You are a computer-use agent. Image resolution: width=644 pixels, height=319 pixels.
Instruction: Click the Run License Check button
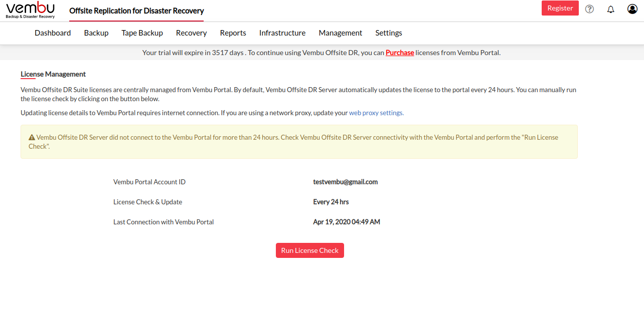[310, 250]
